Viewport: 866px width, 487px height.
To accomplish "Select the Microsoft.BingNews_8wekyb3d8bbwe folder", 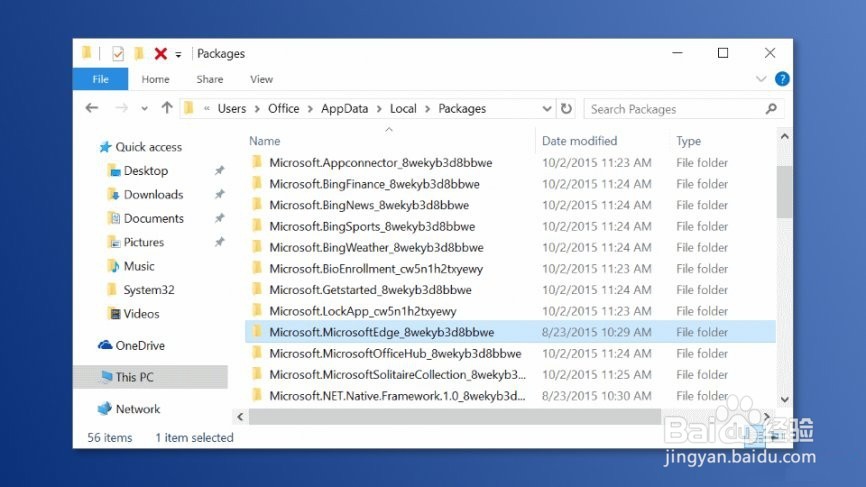I will pos(510,205).
